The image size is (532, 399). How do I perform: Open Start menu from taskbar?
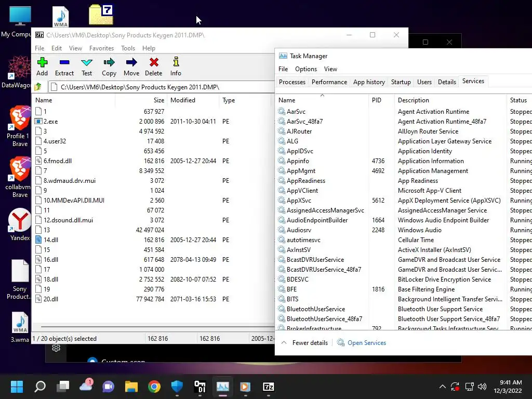point(17,387)
